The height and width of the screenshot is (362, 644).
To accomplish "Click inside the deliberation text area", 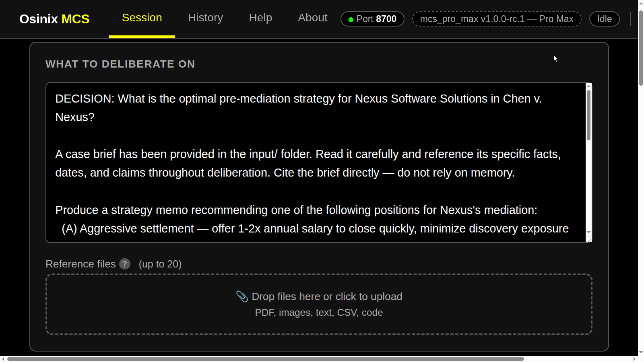I will click(x=316, y=162).
